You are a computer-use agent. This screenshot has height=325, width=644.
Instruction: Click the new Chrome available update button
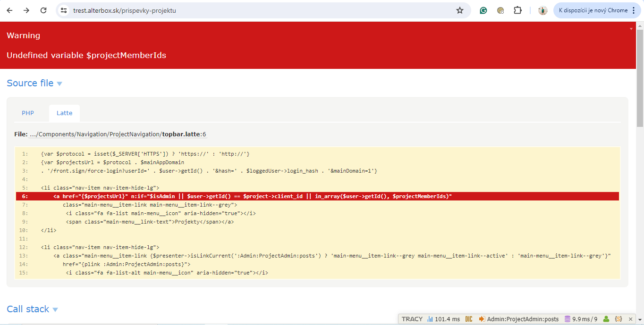click(597, 10)
